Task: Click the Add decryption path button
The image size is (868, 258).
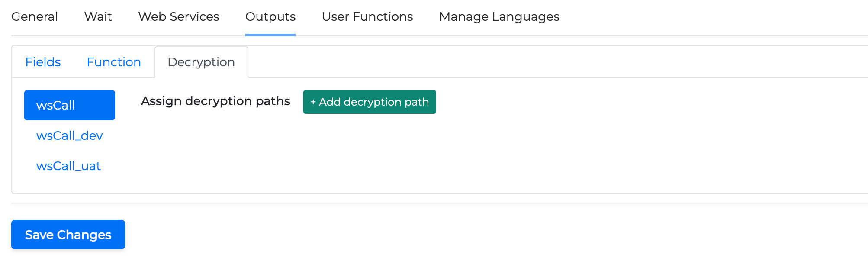Action: (x=370, y=102)
